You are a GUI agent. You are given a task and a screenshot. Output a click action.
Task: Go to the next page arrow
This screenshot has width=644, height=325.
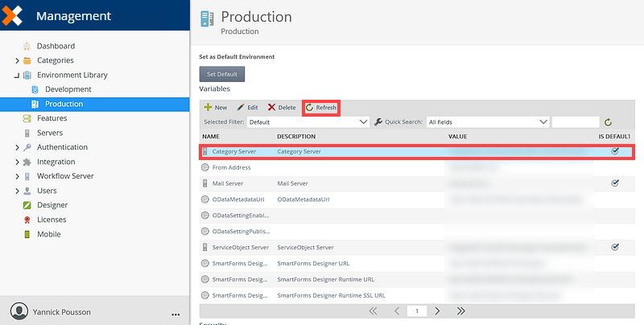click(x=437, y=311)
